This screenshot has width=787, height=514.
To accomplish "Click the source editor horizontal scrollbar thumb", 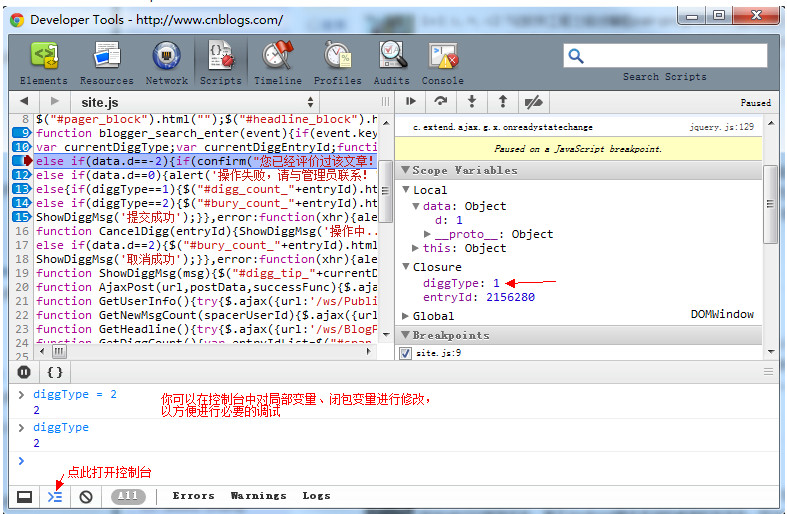I will click(x=59, y=351).
